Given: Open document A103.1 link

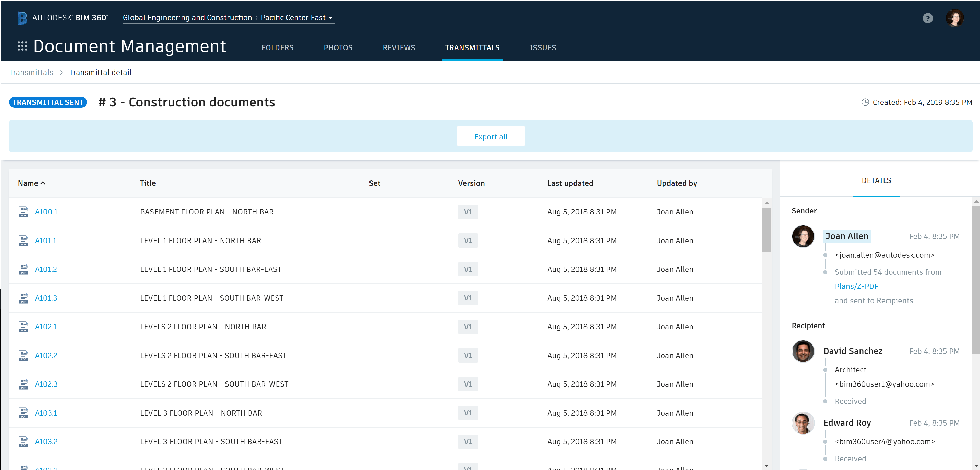Looking at the screenshot, I should pyautogui.click(x=46, y=413).
